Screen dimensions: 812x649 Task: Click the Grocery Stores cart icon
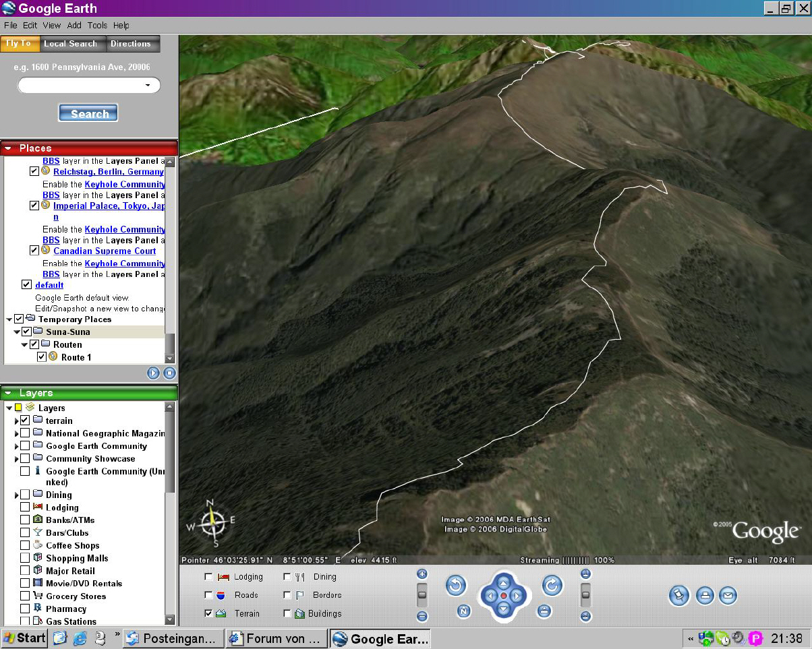(x=38, y=596)
